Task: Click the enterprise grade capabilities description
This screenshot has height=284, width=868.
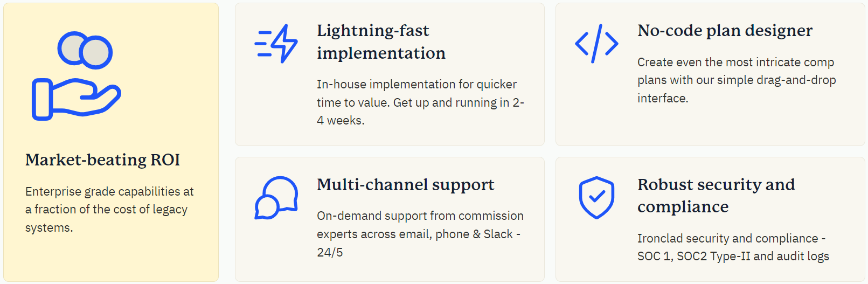Action: (109, 210)
